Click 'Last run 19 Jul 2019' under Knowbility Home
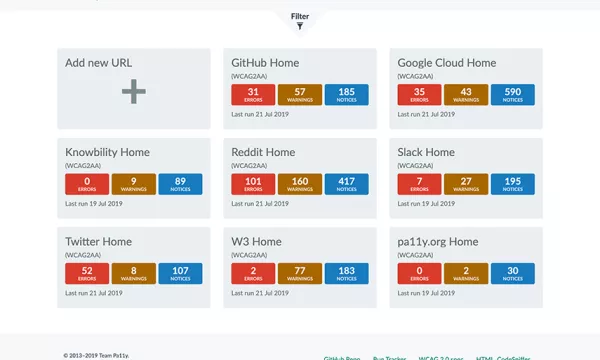This screenshot has width=600, height=360. 94,204
